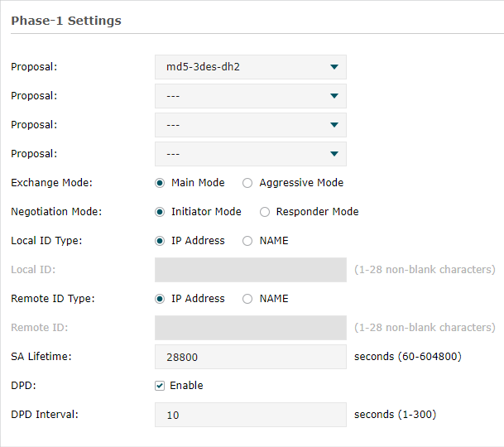
Task: Open the first Proposal dropdown md5-3des-dh2
Action: [251, 67]
